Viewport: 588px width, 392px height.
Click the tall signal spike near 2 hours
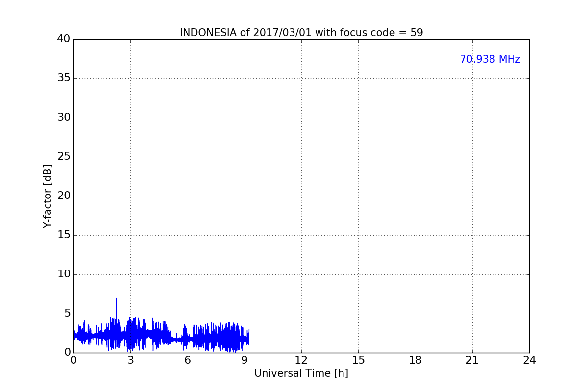point(117,309)
